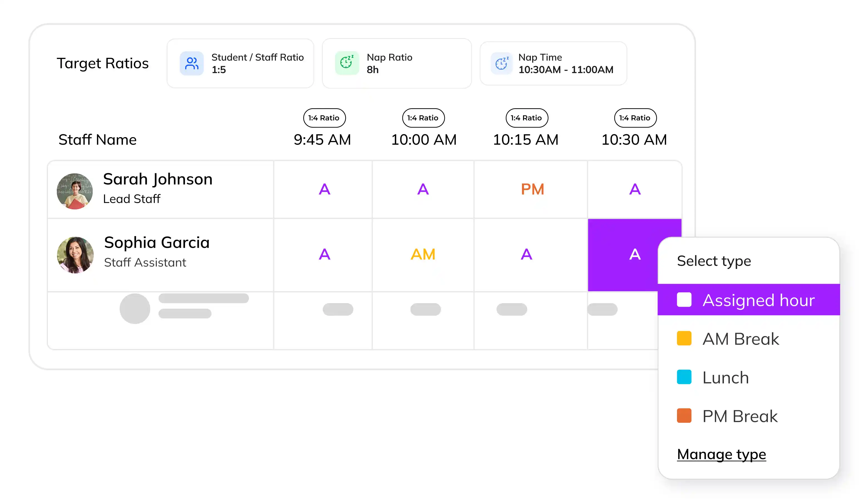Open the Manage type link
The height and width of the screenshot is (502, 868).
tap(721, 454)
